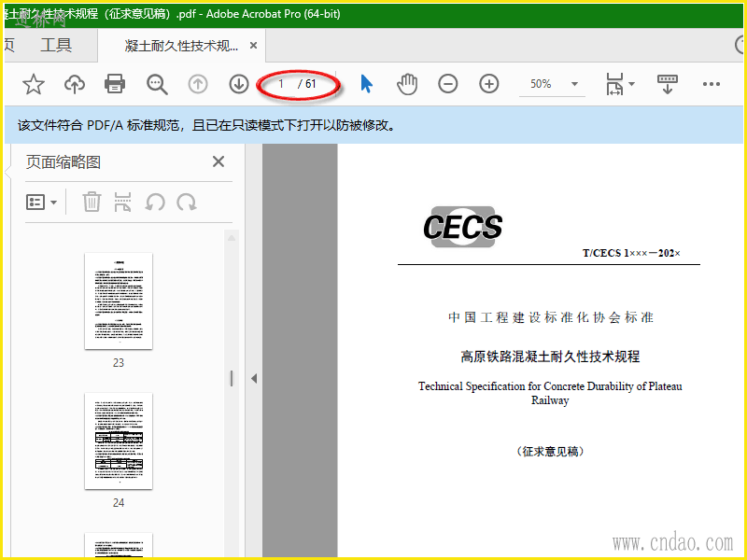Select page 24 thumbnail
Viewport: 747px width, 560px height.
(x=119, y=441)
